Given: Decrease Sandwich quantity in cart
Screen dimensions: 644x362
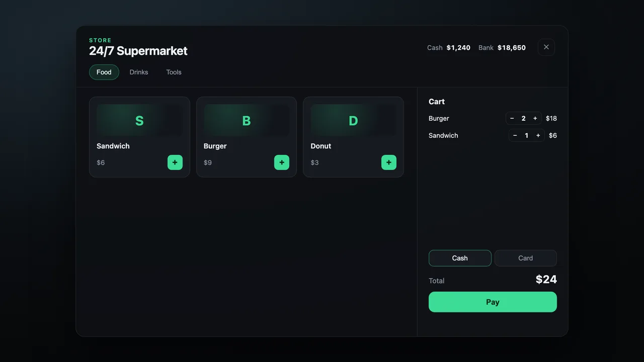Looking at the screenshot, I should coord(515,135).
